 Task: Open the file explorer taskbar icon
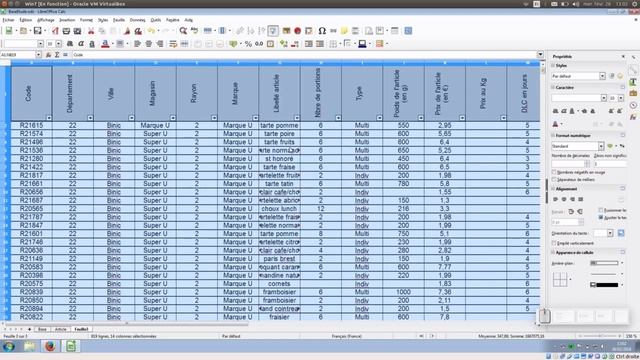[29, 346]
